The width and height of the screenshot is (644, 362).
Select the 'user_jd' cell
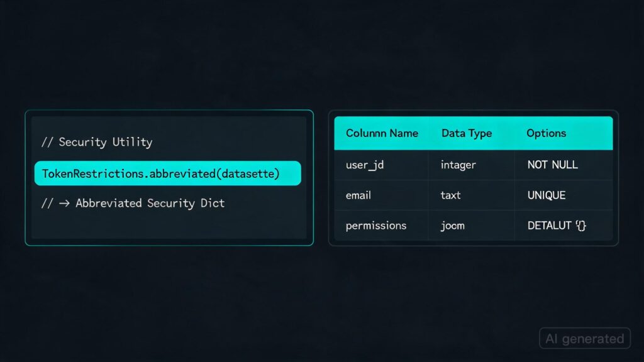pos(382,165)
